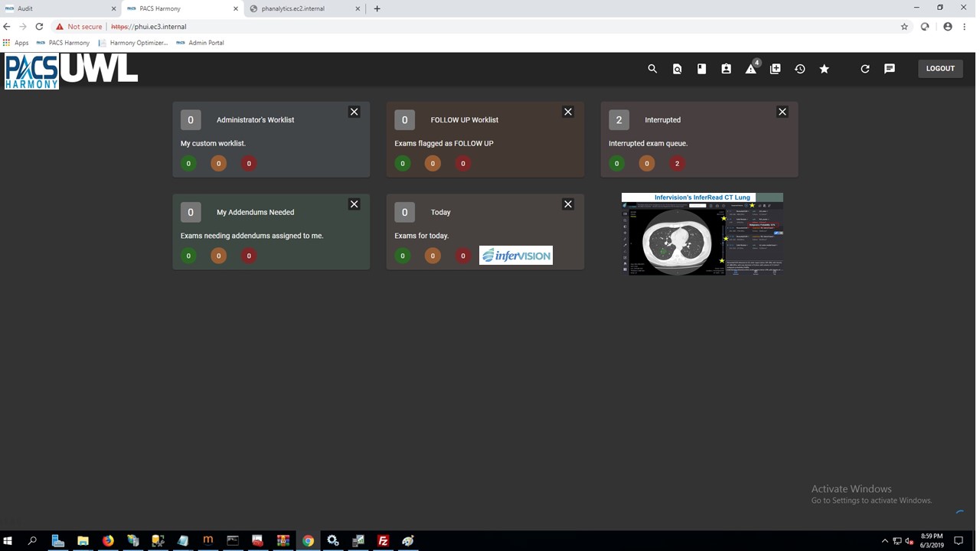Open the document search icon

(x=677, y=69)
